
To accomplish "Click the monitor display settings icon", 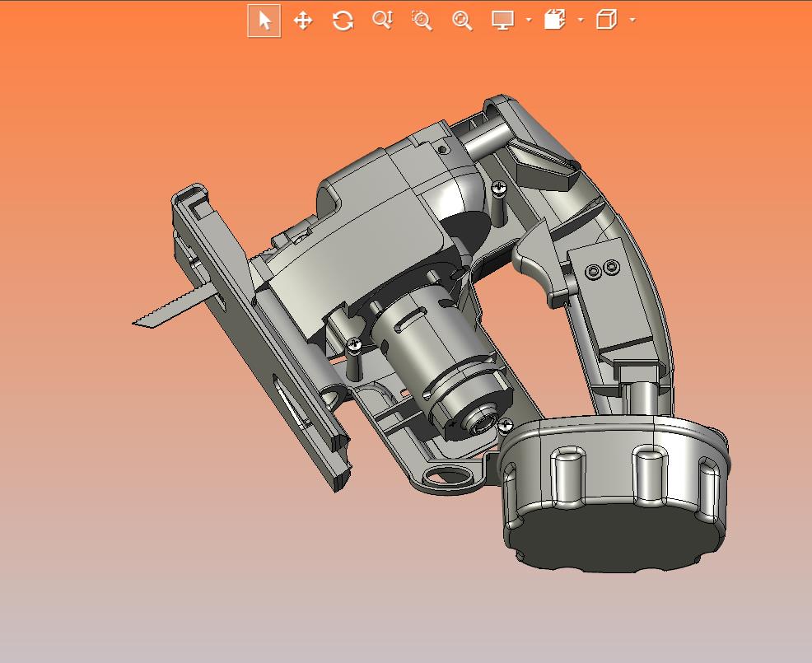I will click(502, 21).
